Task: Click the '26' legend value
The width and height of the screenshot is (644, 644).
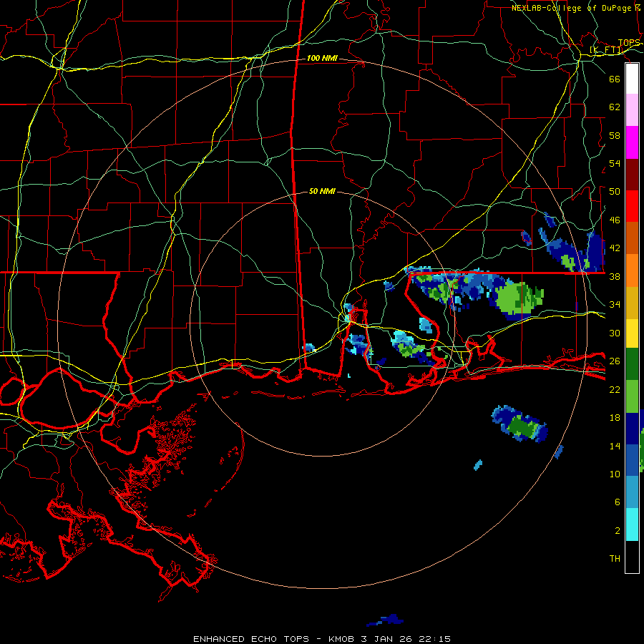Action: pyautogui.click(x=615, y=361)
